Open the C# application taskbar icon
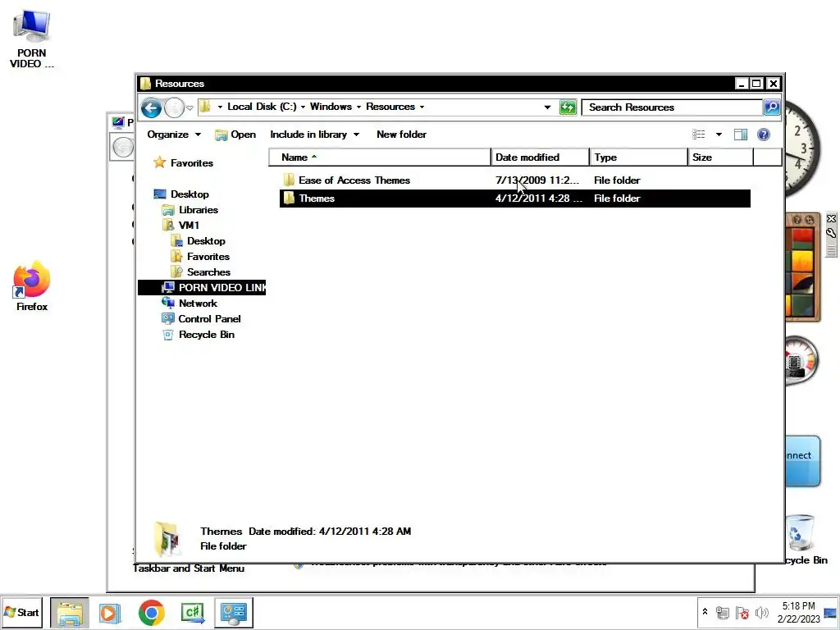 click(x=193, y=612)
